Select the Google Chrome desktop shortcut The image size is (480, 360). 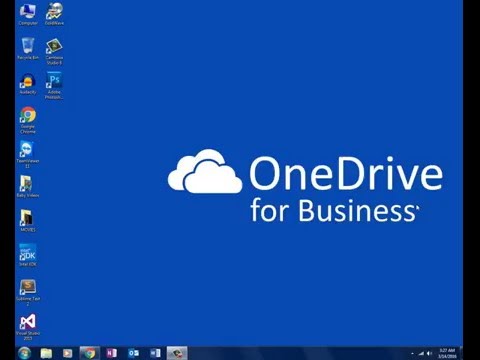[28, 120]
